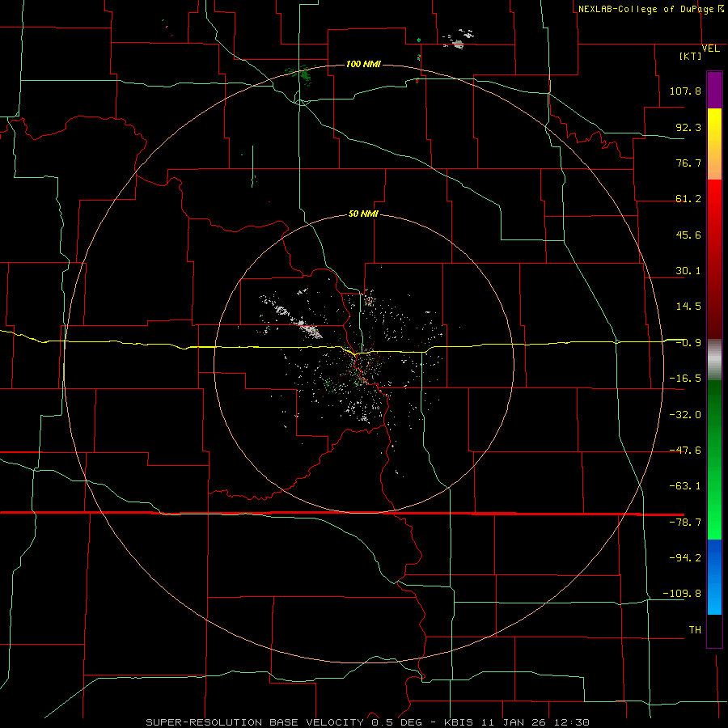Click the -32.0 velocity scale value
The width and height of the screenshot is (728, 728).
click(685, 415)
